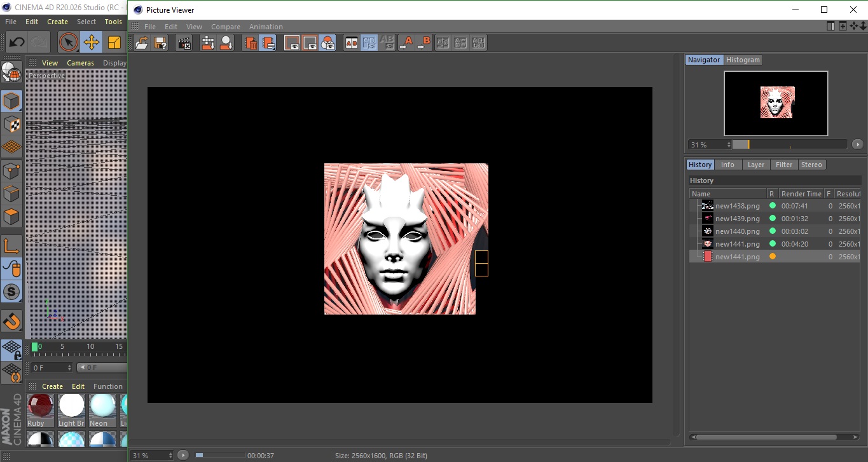
Task: Click the Open file icon in Picture Viewer
Action: click(x=142, y=43)
